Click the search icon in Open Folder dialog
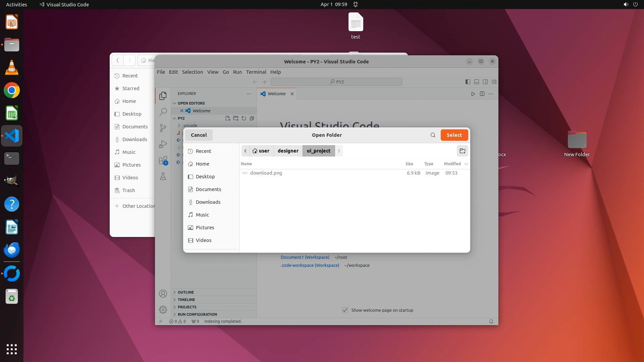The image size is (644, 362). 433,135
